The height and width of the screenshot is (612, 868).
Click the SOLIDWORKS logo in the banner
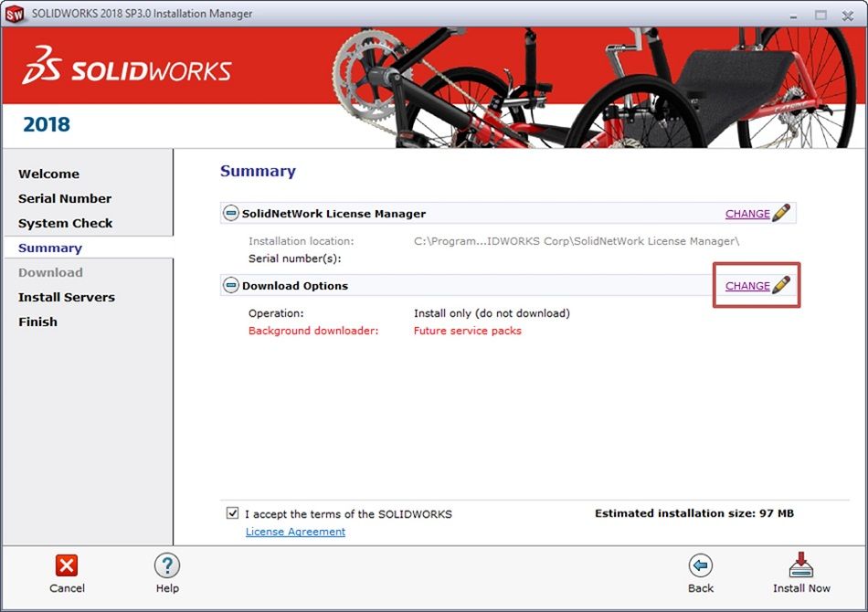(127, 70)
